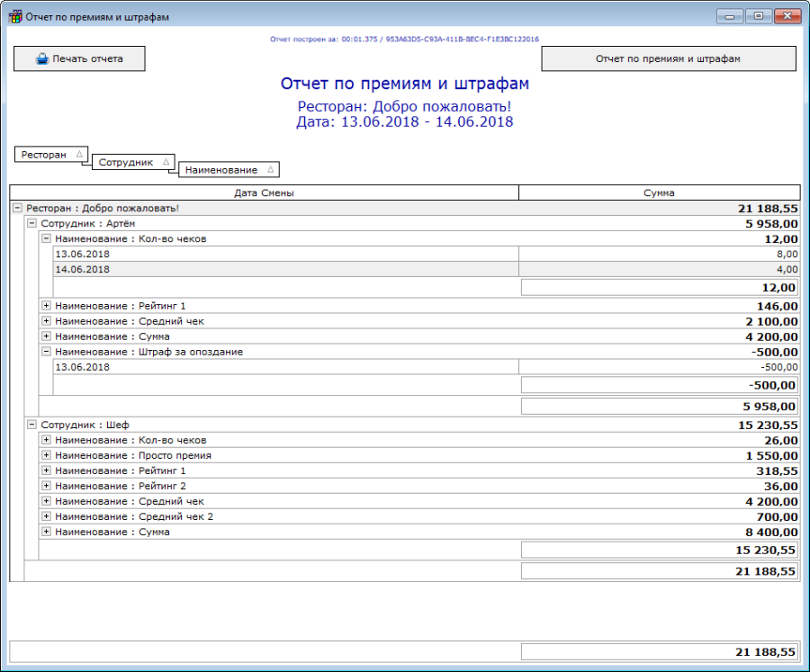Expand the Рейтинг 2 row
The height and width of the screenshot is (672, 810).
[46, 487]
